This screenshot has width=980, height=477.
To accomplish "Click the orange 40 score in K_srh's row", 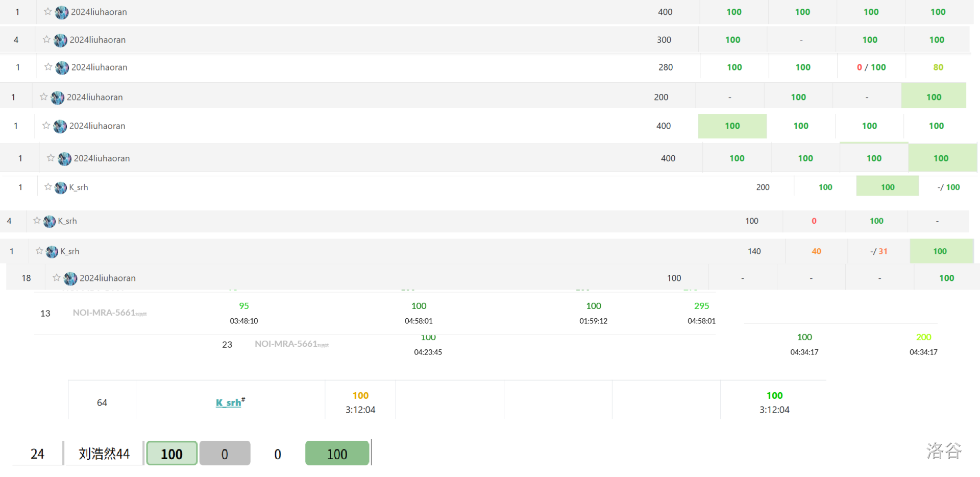I will 816,251.
